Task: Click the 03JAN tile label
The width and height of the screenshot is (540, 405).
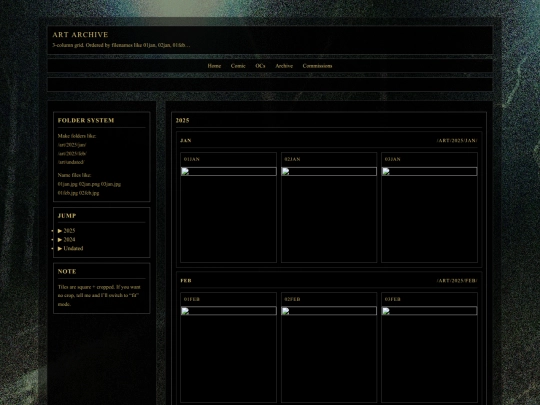Action: [x=393, y=159]
